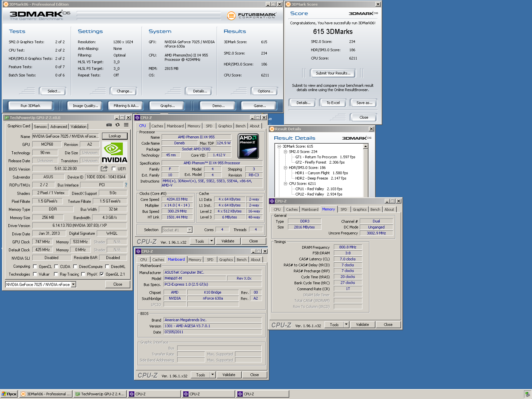Viewport: 532px width, 399px height.
Task: Click the AMD Phenom II logo image
Action: click(x=248, y=146)
